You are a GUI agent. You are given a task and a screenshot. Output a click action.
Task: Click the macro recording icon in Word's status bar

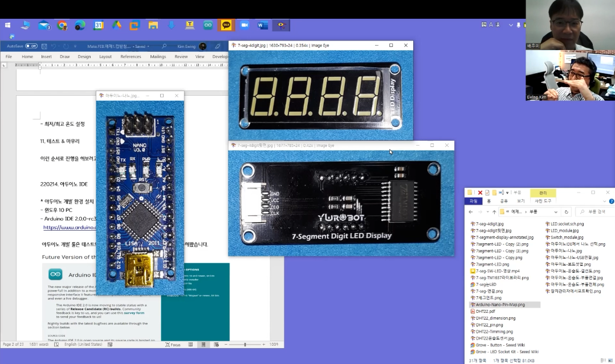pos(110,345)
